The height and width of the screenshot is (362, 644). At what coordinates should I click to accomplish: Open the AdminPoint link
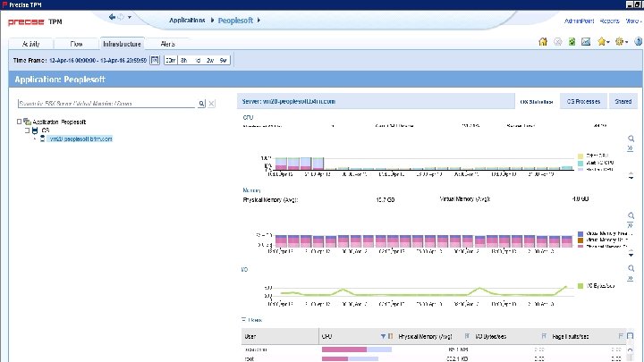point(579,21)
